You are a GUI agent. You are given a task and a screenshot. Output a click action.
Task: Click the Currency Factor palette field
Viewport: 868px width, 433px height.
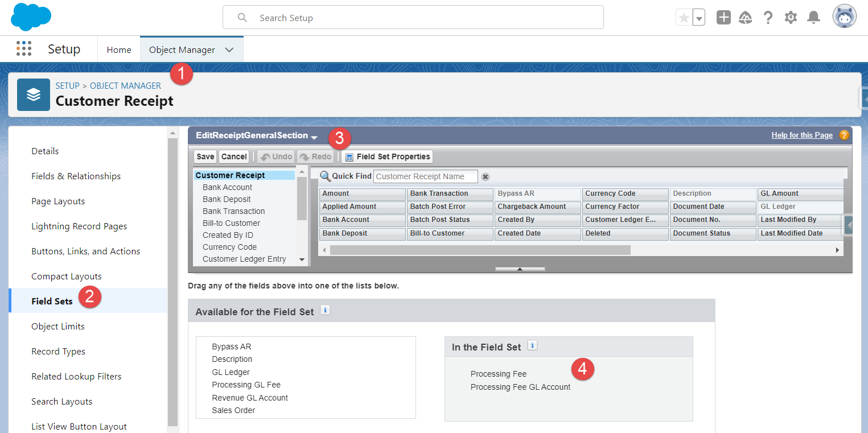[626, 207]
